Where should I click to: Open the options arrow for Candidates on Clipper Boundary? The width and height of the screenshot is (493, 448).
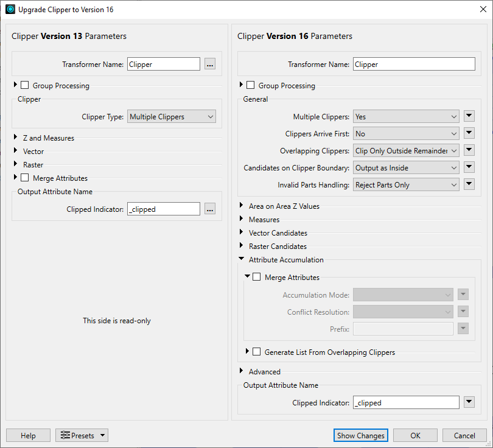tap(469, 167)
